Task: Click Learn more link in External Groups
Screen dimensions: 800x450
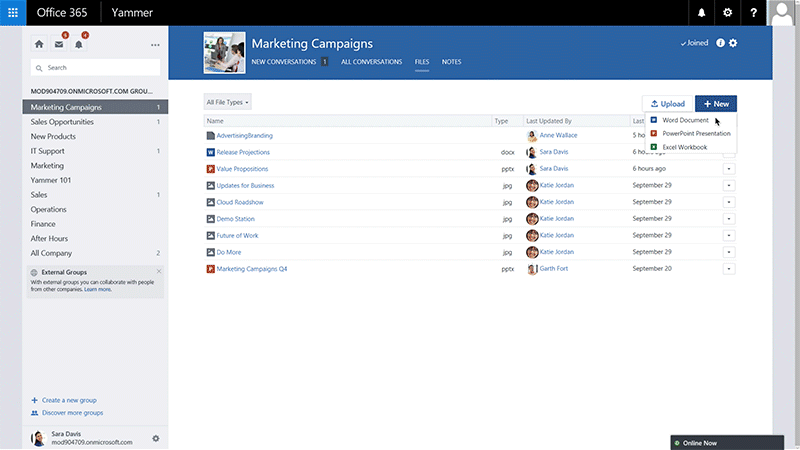Action: pos(97,289)
